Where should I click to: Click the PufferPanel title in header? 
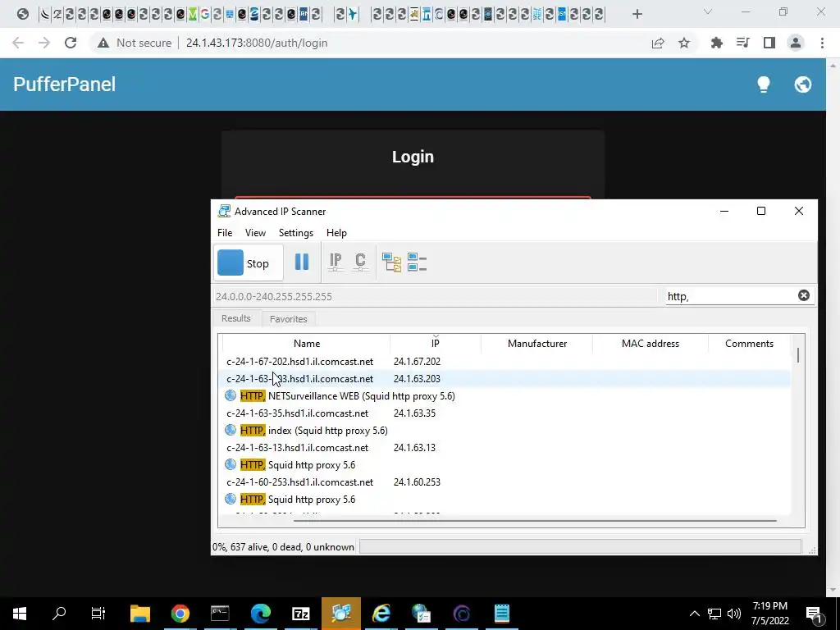(x=64, y=84)
